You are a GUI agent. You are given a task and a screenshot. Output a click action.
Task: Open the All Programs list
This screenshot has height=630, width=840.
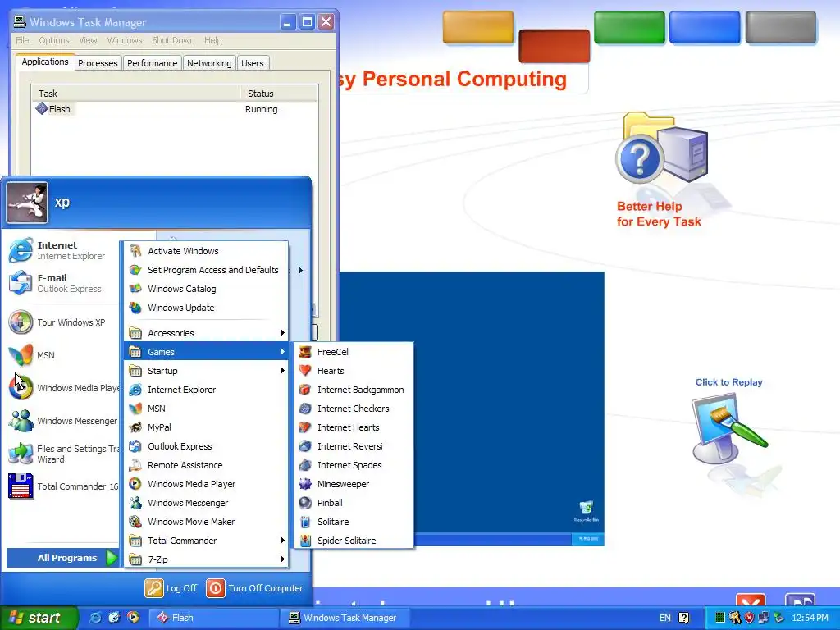pyautogui.click(x=62, y=558)
